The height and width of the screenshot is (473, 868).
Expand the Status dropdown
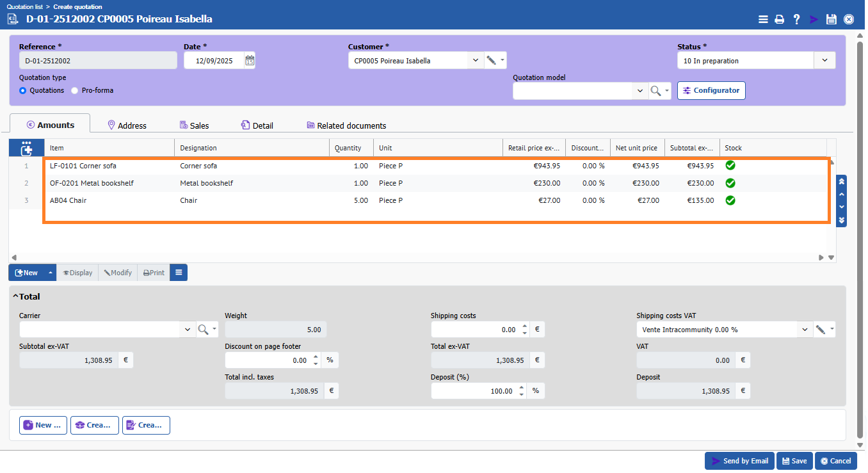[x=824, y=61]
